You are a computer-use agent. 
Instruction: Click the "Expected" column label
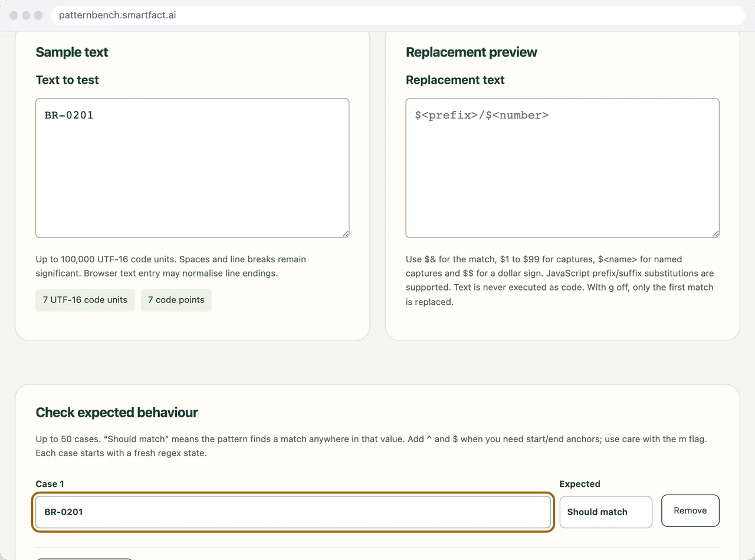click(580, 484)
